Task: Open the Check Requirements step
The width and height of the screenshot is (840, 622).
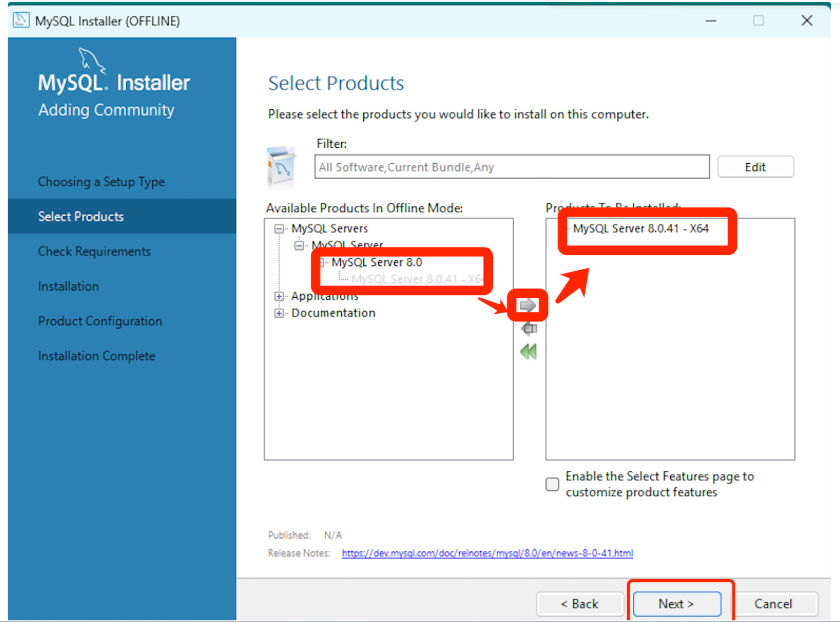Action: [94, 251]
